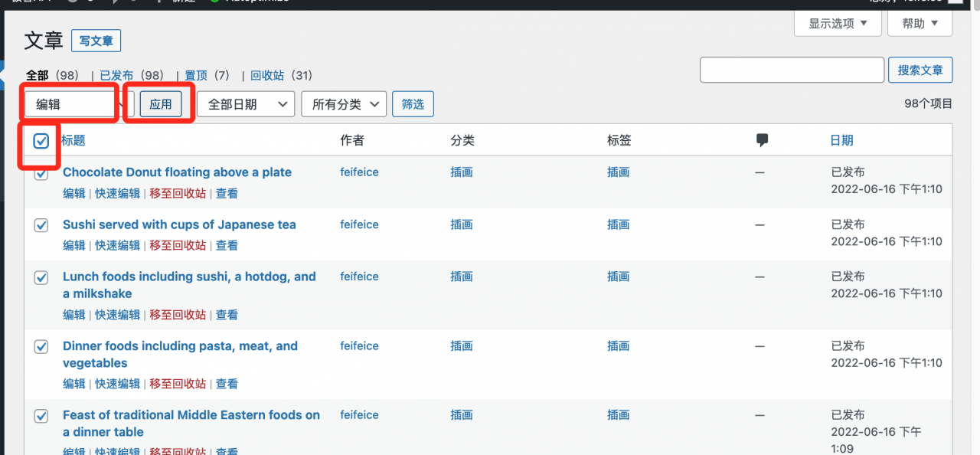Expand the 显示选项 screen options panel
Viewport: 980px width, 455px height.
coord(838,24)
